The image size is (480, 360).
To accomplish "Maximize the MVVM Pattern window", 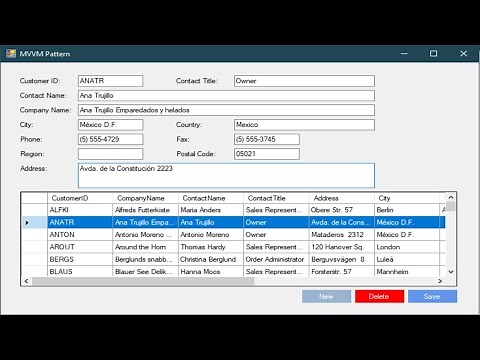I will click(x=433, y=53).
